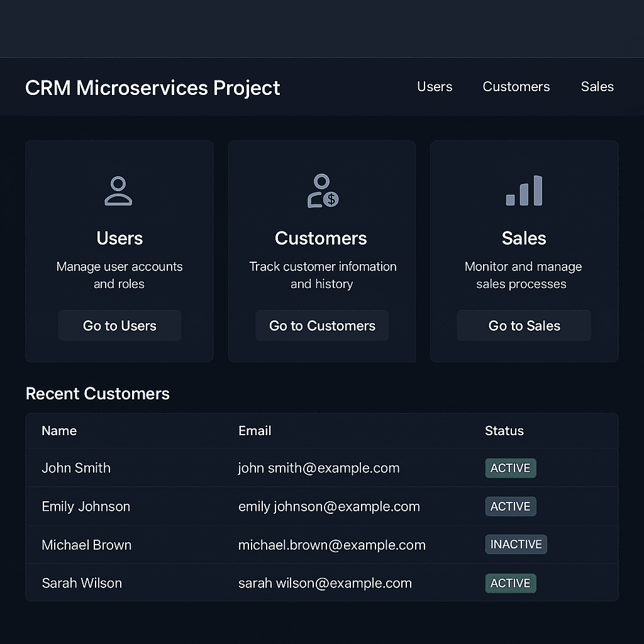Click the Customers person-with-dollar icon
This screenshot has height=644, width=644.
tap(322, 191)
